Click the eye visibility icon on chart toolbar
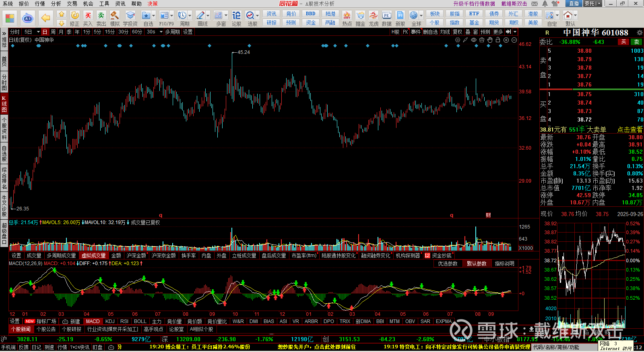 (x=474, y=40)
